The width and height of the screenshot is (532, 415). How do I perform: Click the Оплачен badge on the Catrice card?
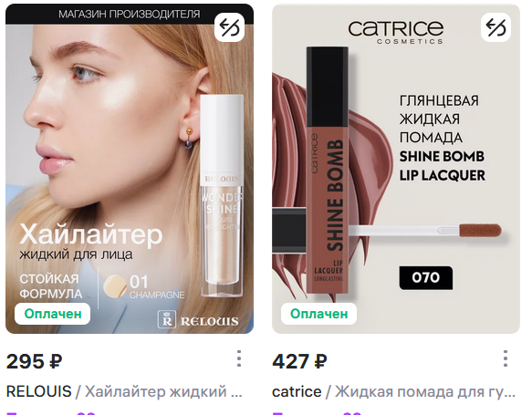pyautogui.click(x=319, y=314)
